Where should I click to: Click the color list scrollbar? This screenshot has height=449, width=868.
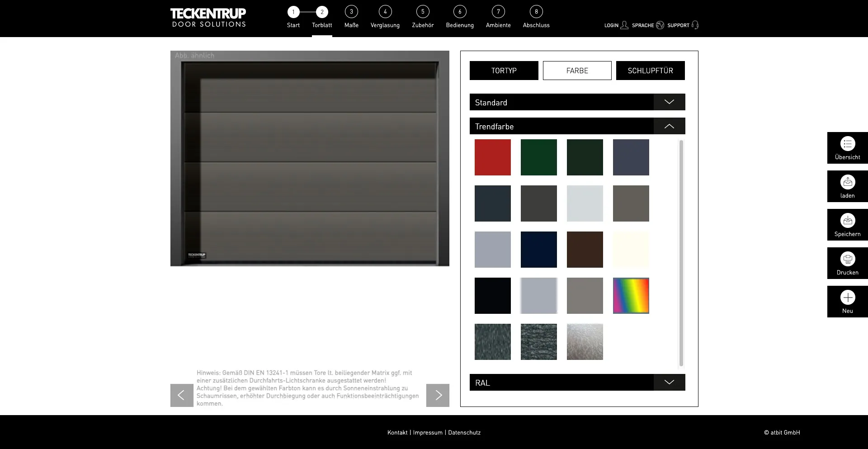[681, 253]
